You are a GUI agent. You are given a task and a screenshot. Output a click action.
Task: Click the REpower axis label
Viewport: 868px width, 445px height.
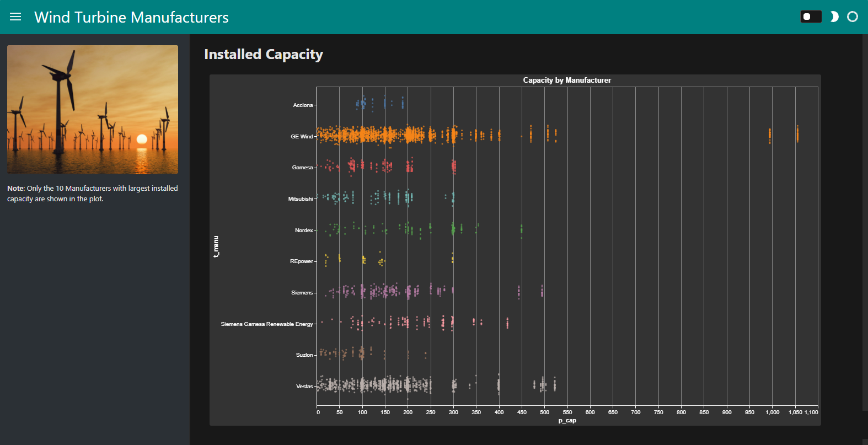[302, 261]
